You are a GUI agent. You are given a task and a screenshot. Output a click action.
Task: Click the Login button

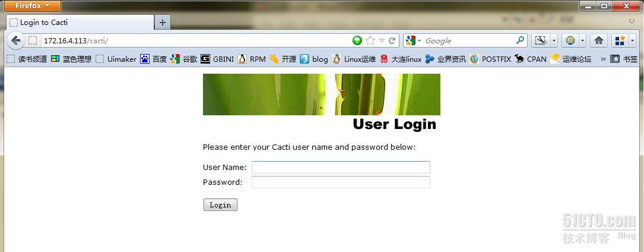[220, 204]
